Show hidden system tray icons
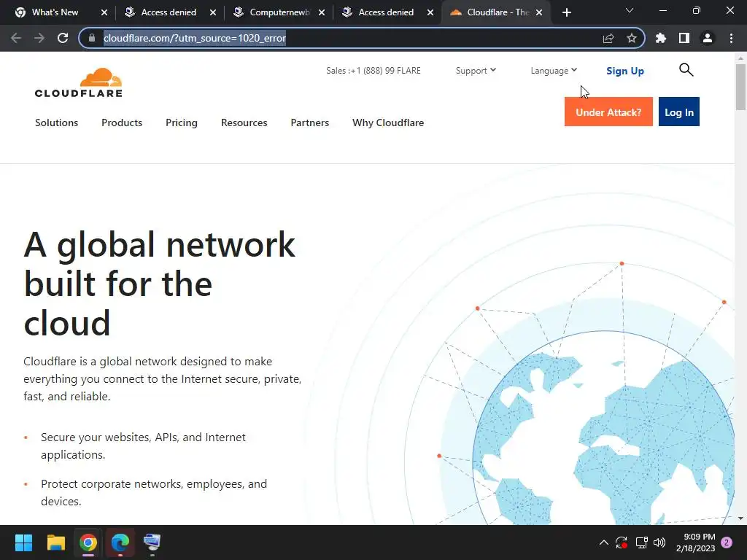Viewport: 747px width, 560px height. [603, 542]
